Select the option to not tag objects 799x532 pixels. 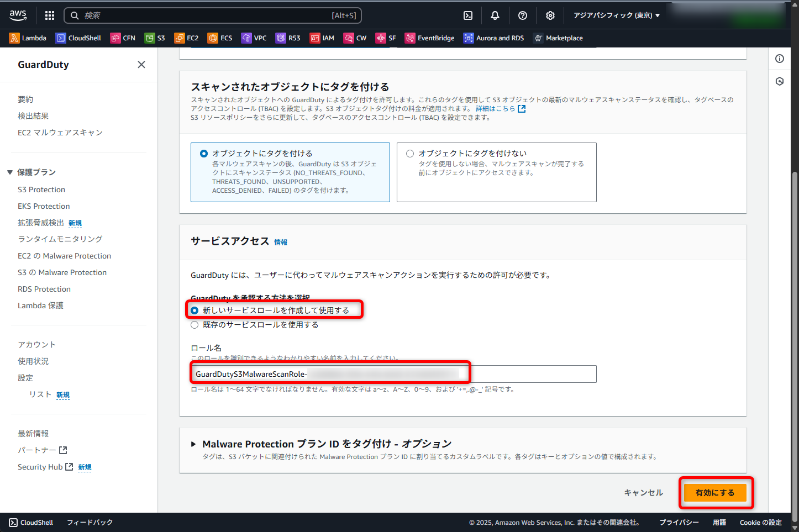point(410,154)
